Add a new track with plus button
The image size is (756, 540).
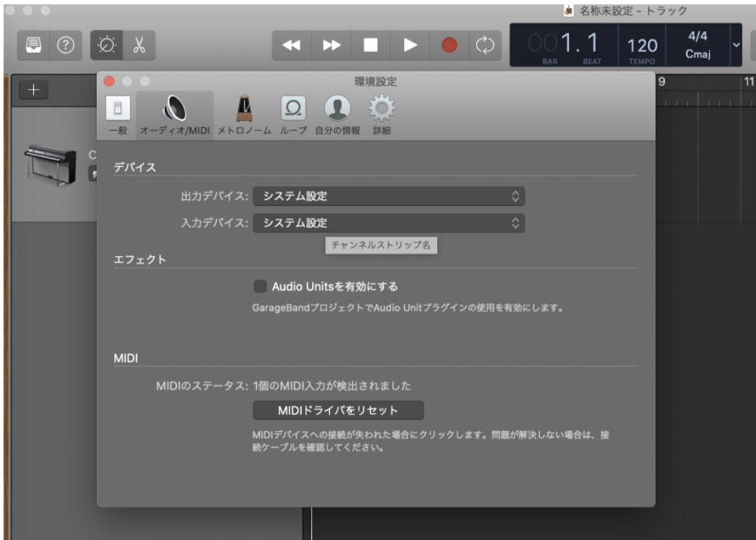33,89
